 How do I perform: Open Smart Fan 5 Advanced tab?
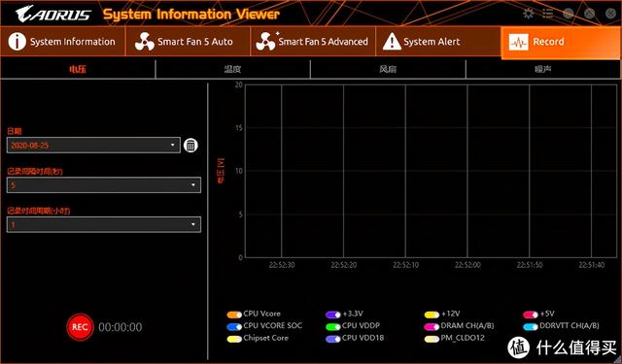[x=313, y=42]
